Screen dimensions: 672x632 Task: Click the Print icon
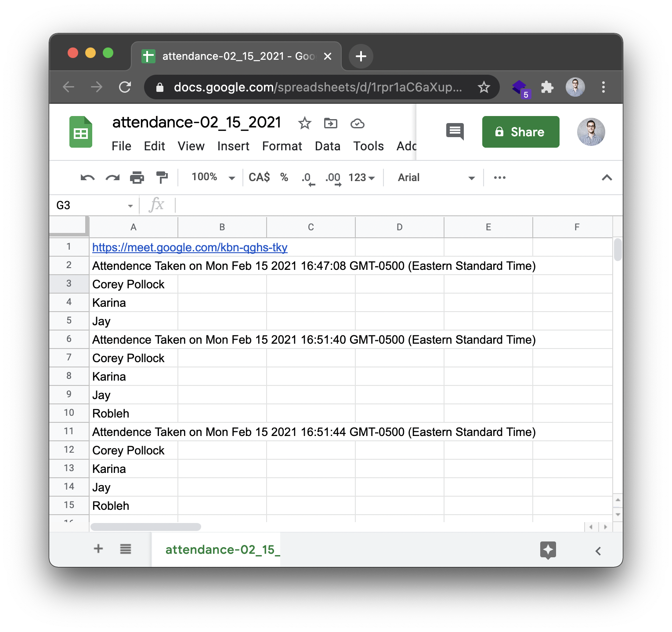(x=137, y=178)
